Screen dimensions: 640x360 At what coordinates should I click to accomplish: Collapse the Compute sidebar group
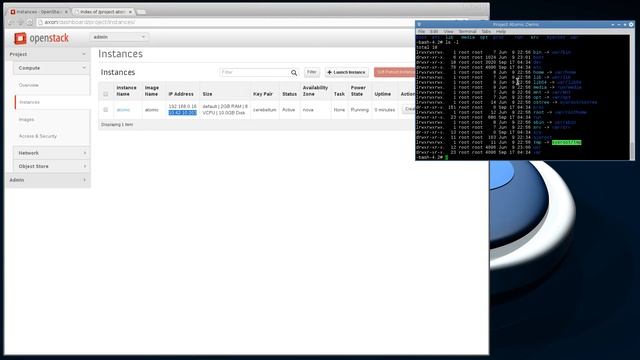click(x=51, y=68)
